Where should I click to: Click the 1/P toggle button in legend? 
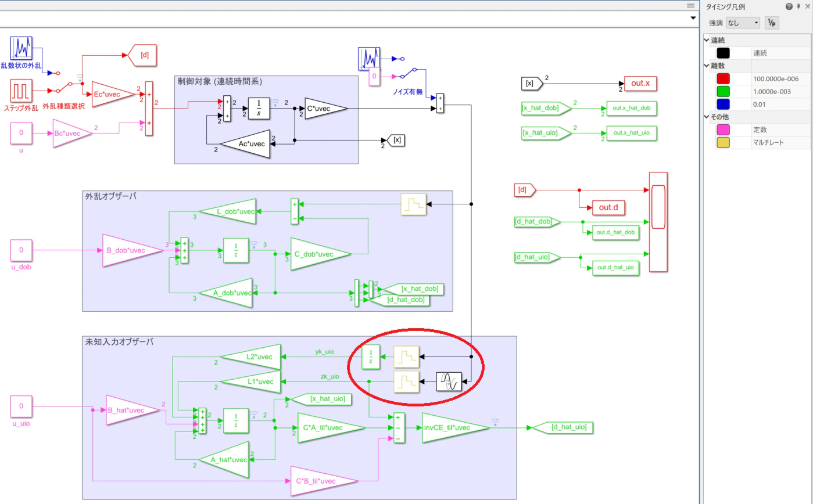pos(771,23)
